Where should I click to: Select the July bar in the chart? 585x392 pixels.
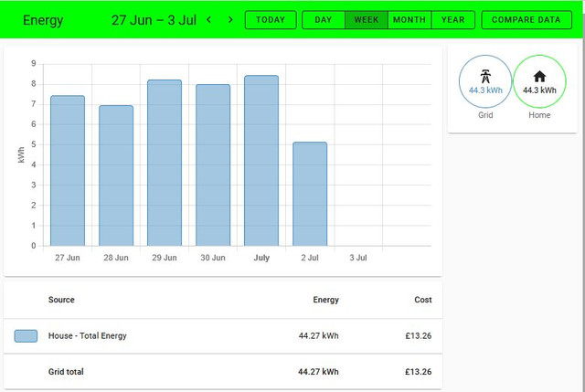(261, 161)
